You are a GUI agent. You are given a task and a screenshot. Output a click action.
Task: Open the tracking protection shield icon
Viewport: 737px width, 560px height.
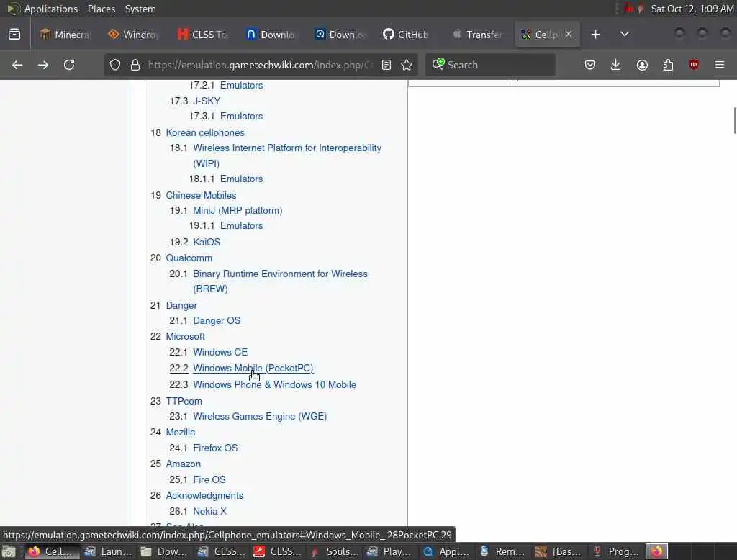click(115, 65)
